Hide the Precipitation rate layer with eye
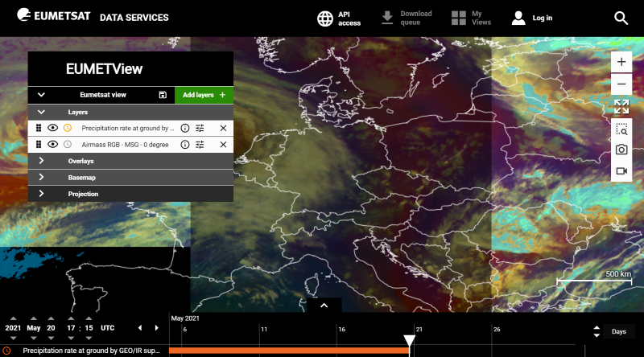The width and height of the screenshot is (644, 357). click(x=52, y=128)
